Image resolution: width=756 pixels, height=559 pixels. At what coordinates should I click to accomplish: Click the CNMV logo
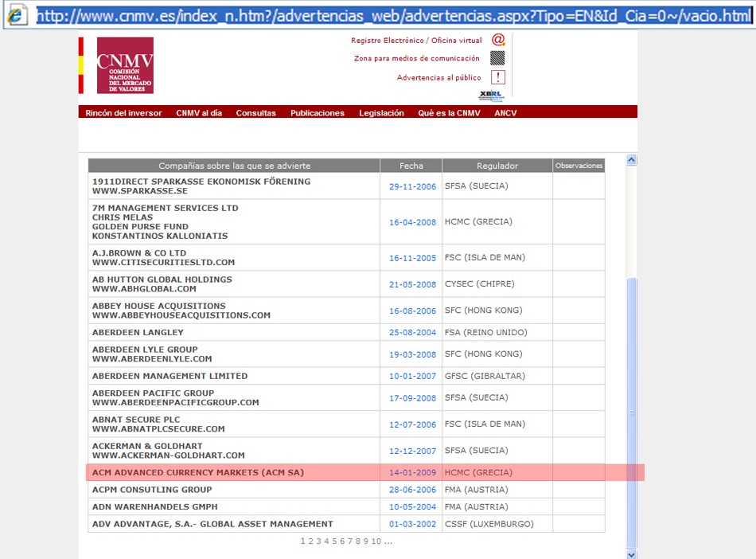click(x=125, y=65)
